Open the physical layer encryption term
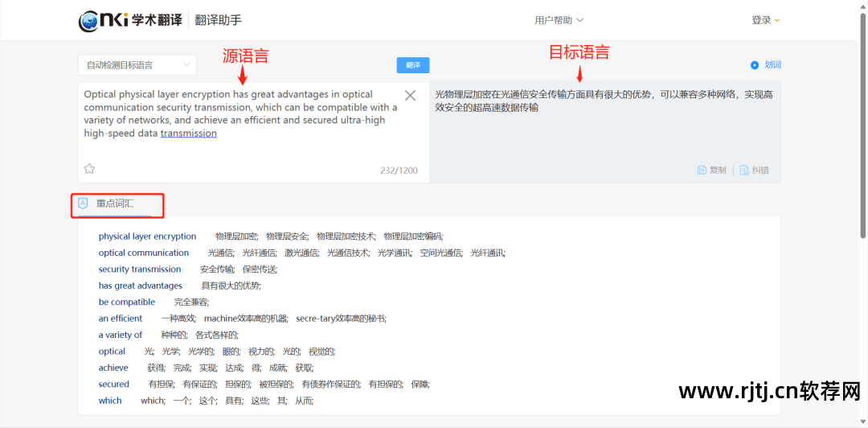This screenshot has height=428, width=868. [x=147, y=237]
